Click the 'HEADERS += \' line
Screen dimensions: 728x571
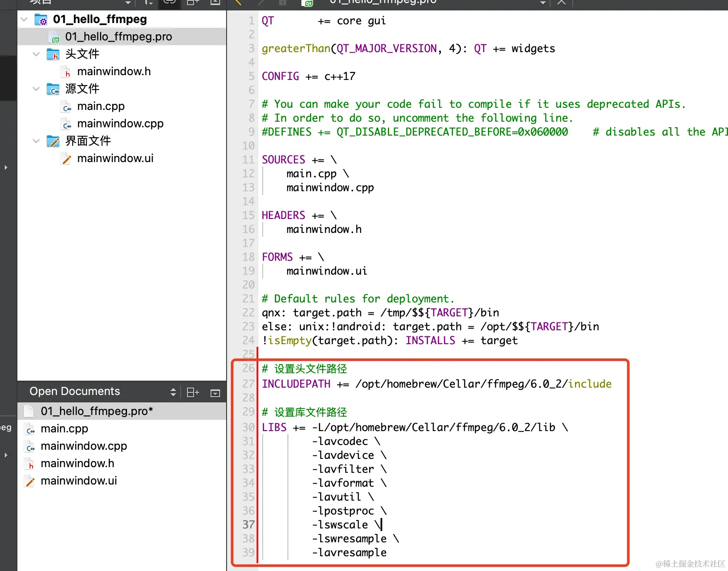click(x=299, y=216)
